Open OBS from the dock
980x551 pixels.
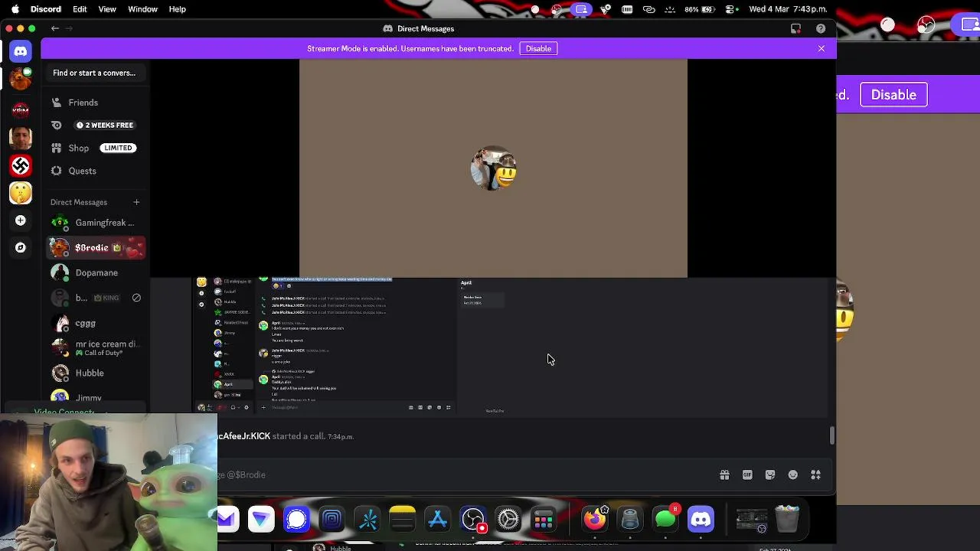pos(472,520)
